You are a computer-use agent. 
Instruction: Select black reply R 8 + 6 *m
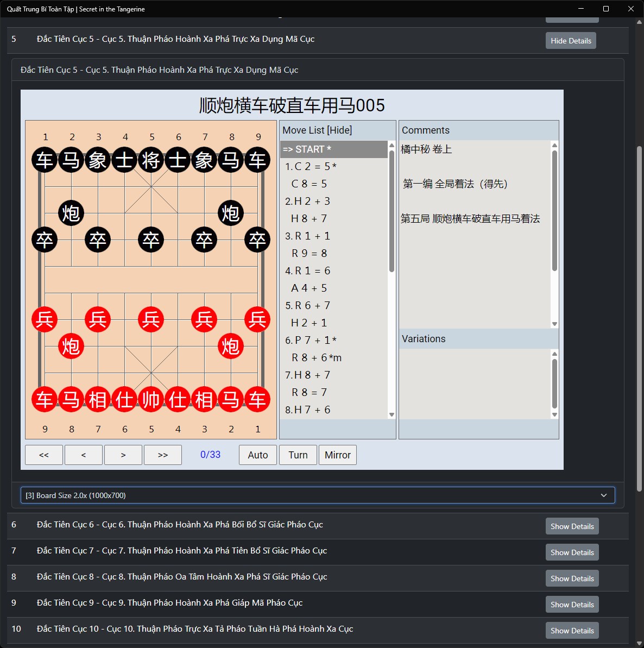334,357
